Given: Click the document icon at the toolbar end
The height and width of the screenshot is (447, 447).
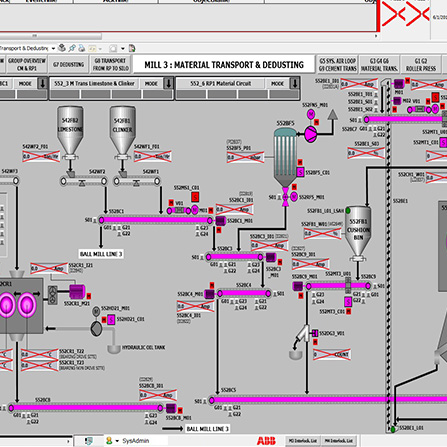Looking at the screenshot, I should click(132, 48).
